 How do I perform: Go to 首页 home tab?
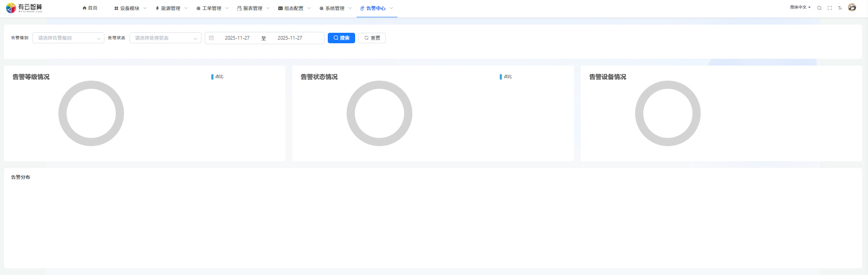tap(90, 8)
